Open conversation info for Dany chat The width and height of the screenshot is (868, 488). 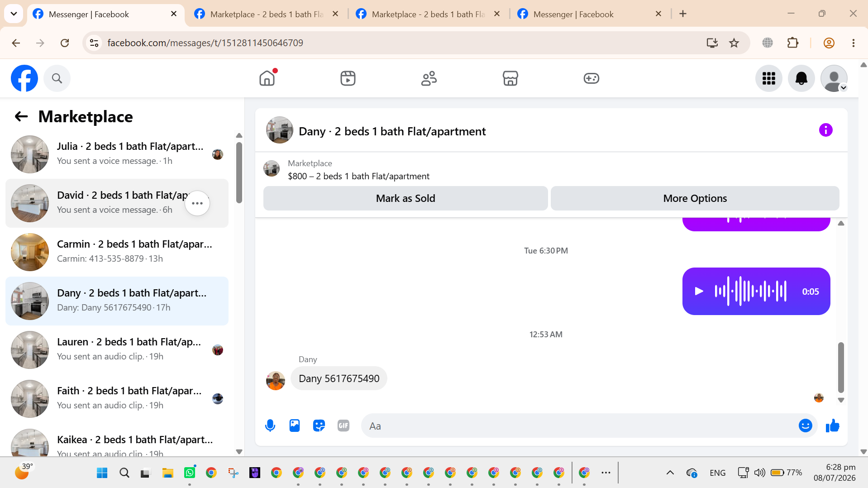coord(825,130)
